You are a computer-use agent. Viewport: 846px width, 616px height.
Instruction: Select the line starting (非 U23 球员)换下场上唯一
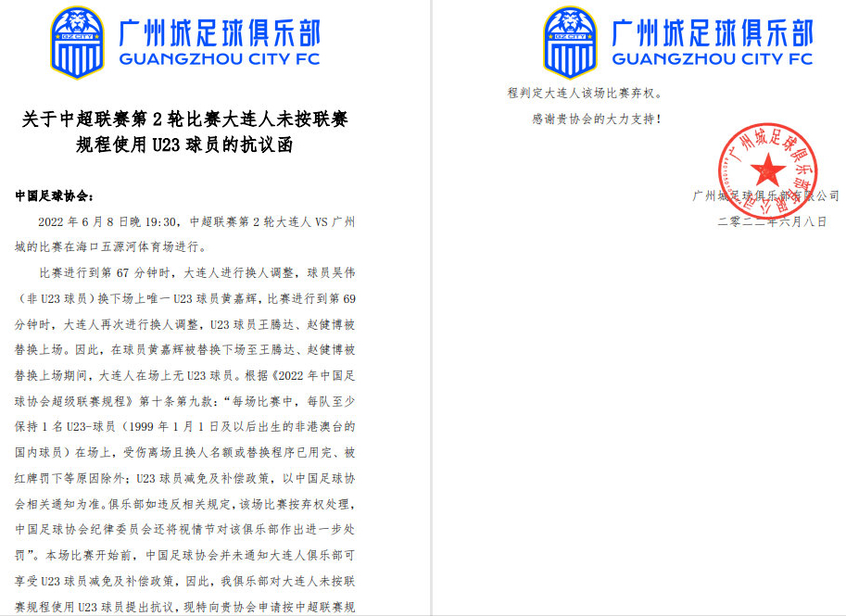click(x=185, y=299)
